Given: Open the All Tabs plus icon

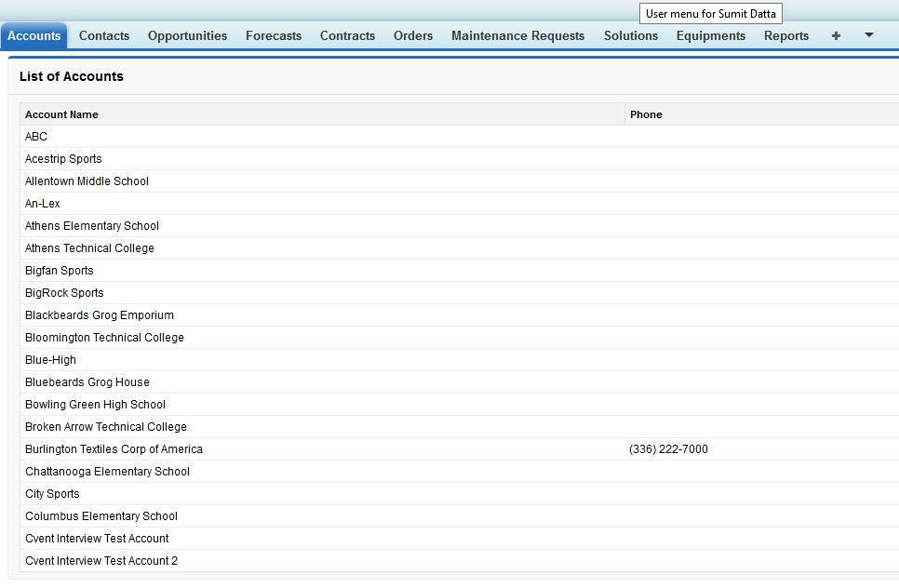Looking at the screenshot, I should tap(836, 35).
